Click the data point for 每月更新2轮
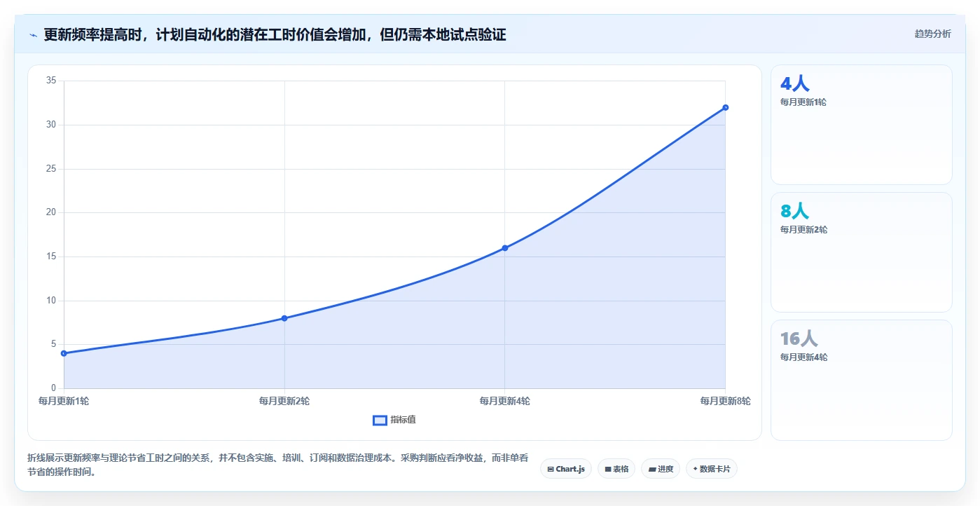 tap(284, 318)
